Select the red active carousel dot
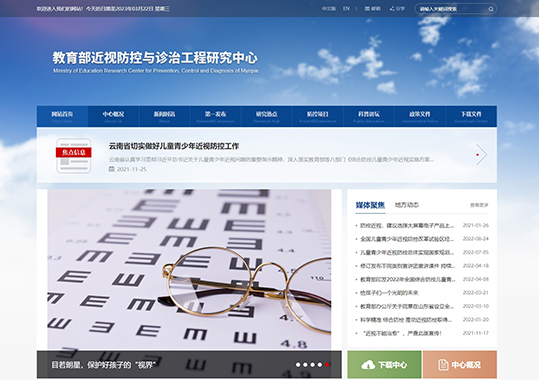 327,365
